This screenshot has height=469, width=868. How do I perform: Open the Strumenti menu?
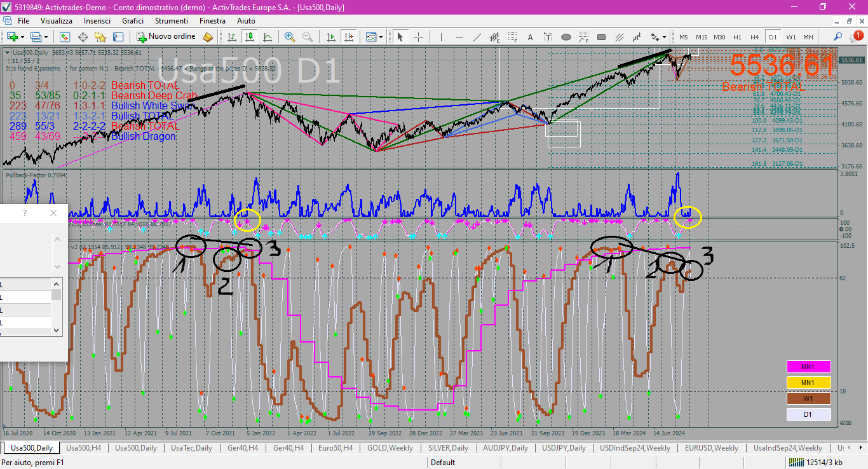click(x=172, y=21)
